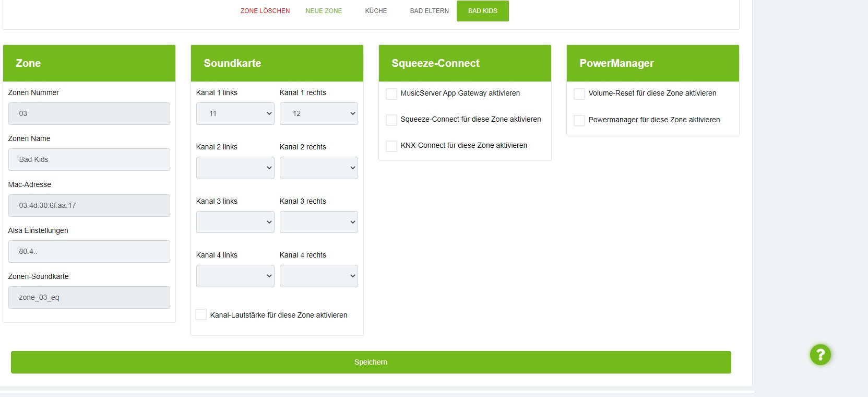Screen dimensions: 868x397
Task: Click the Kanal 1 links label
Action: [x=217, y=92]
